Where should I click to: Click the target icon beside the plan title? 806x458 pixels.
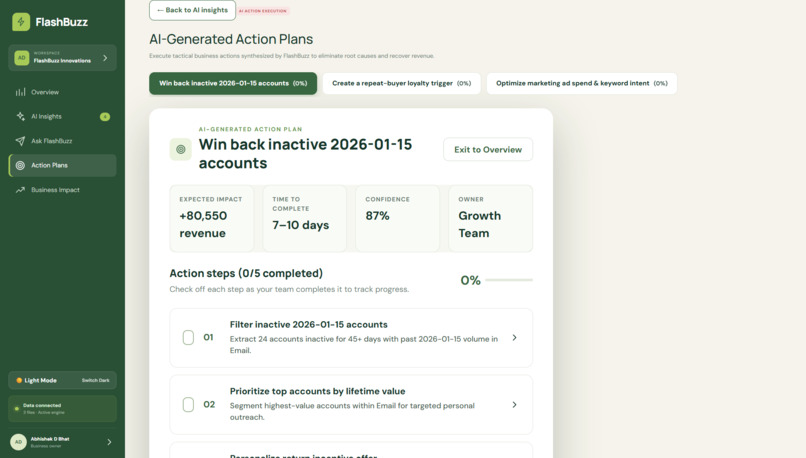point(180,150)
